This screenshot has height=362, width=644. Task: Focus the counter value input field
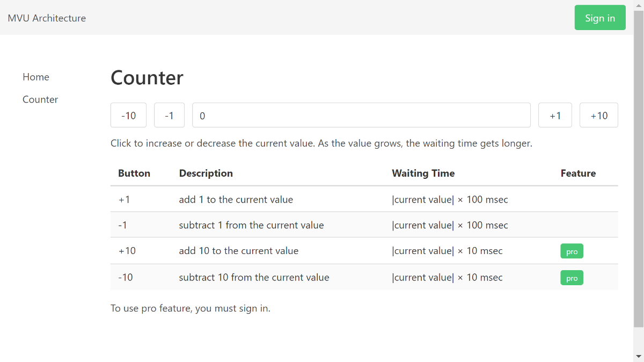(x=361, y=115)
